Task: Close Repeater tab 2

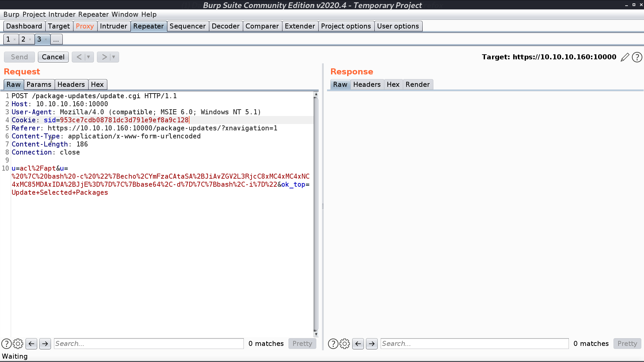Action: (30, 40)
